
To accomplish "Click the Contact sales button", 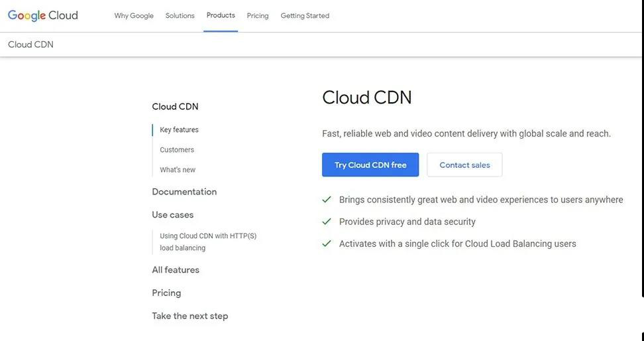I will 464,165.
